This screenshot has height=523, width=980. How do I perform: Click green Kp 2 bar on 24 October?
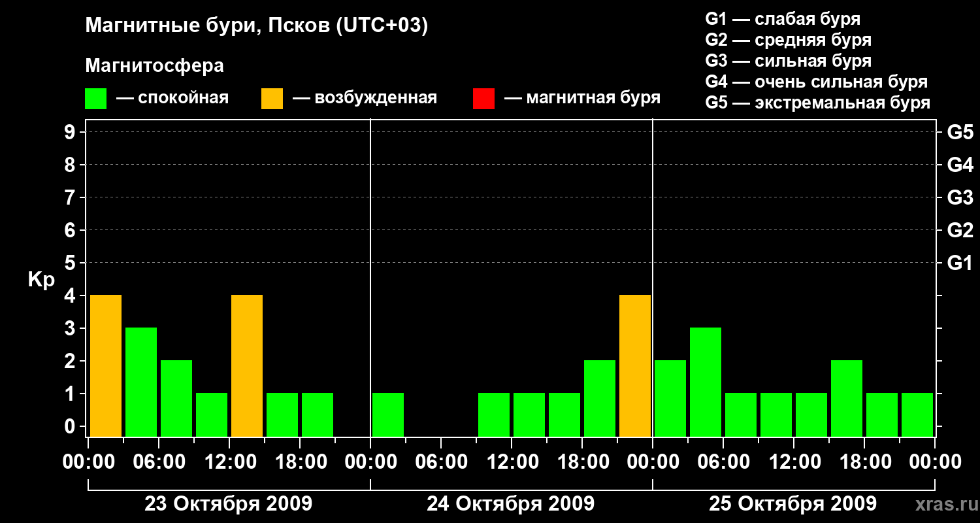coord(600,398)
